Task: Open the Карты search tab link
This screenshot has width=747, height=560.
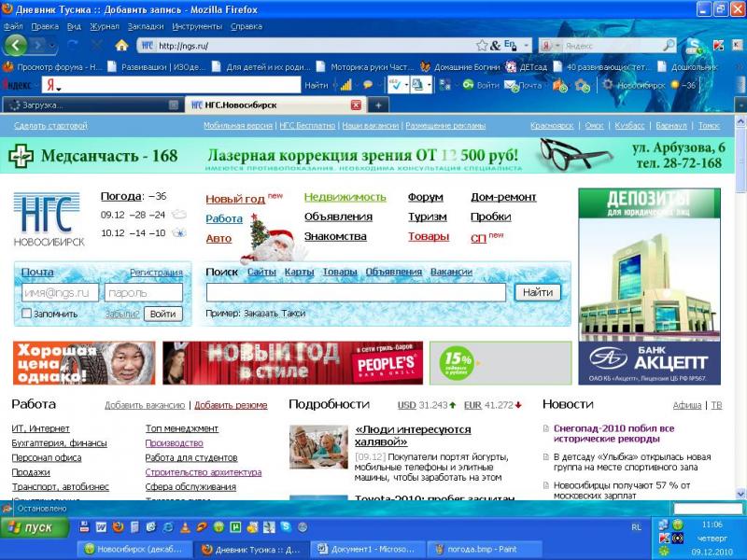Action: [299, 272]
